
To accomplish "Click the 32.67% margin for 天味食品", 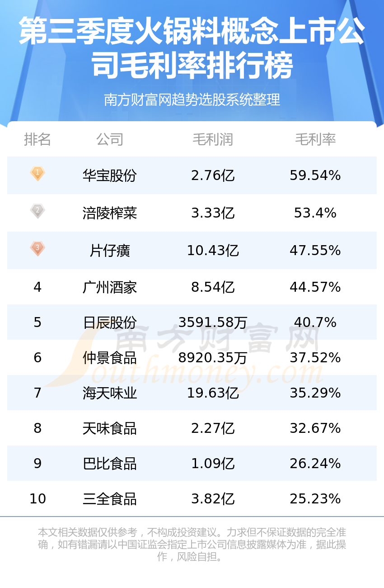I will pyautogui.click(x=315, y=428).
